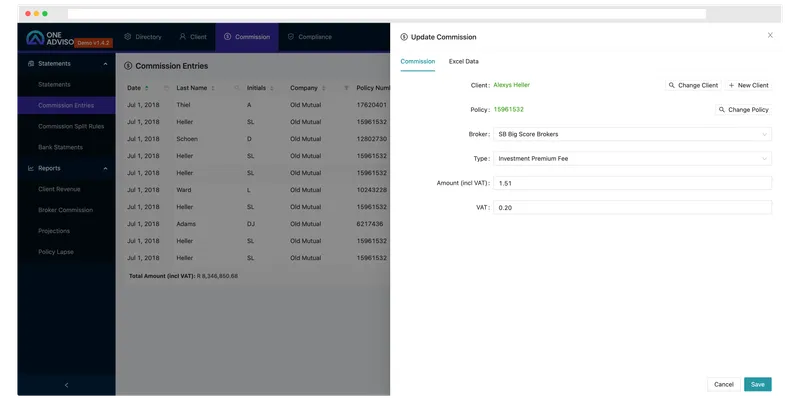Click the gear icon beside Directory
This screenshot has width=800, height=400.
tap(128, 37)
